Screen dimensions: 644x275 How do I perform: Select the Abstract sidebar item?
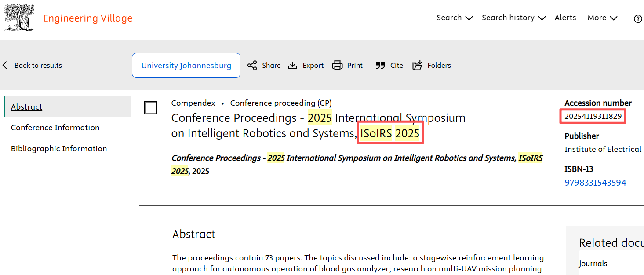pyautogui.click(x=26, y=107)
